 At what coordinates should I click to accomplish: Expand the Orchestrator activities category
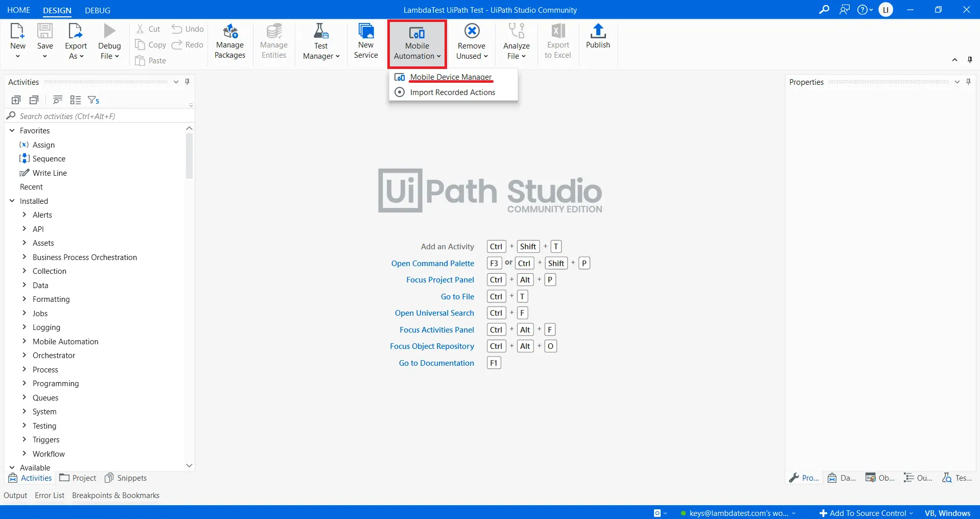24,356
